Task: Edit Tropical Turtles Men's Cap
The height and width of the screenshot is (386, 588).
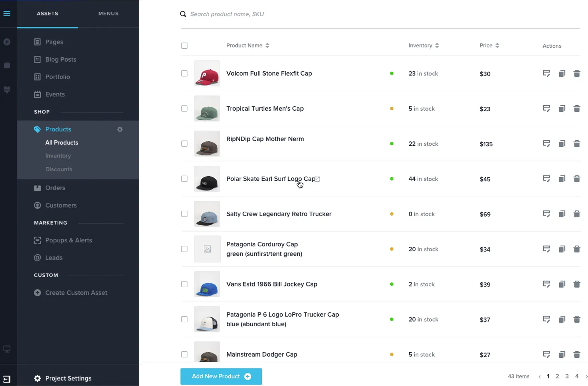Action: pos(546,108)
